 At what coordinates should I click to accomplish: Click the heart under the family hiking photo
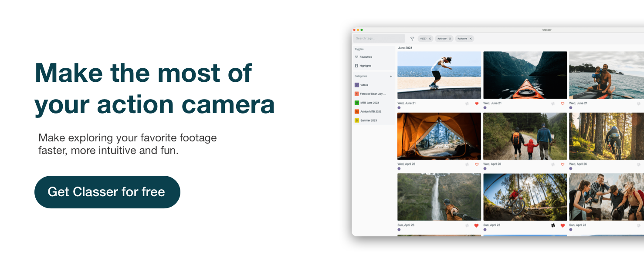[563, 164]
